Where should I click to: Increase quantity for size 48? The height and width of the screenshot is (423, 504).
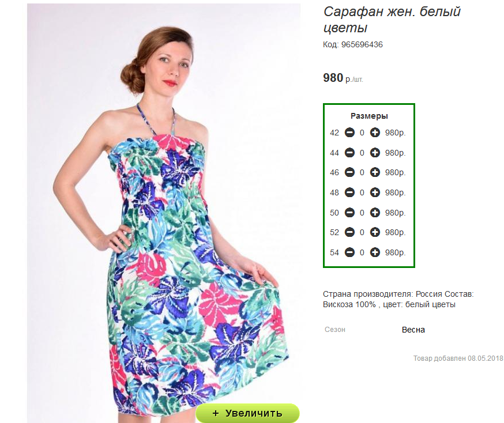[375, 192]
